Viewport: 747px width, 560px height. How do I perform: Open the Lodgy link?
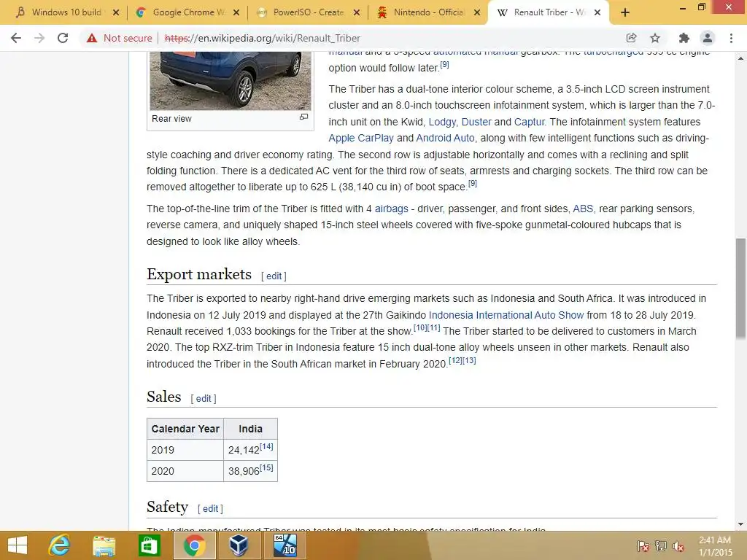(442, 122)
